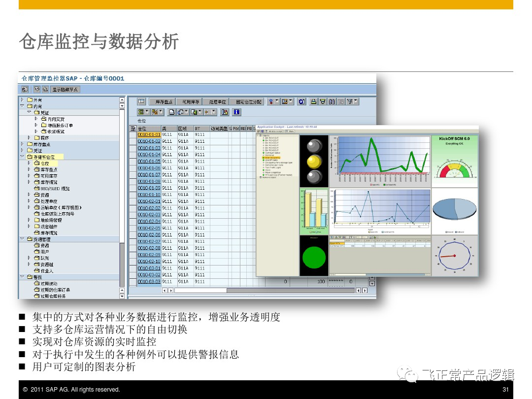
Task: Sort by the 仓位 column header
Action: [x=149, y=129]
